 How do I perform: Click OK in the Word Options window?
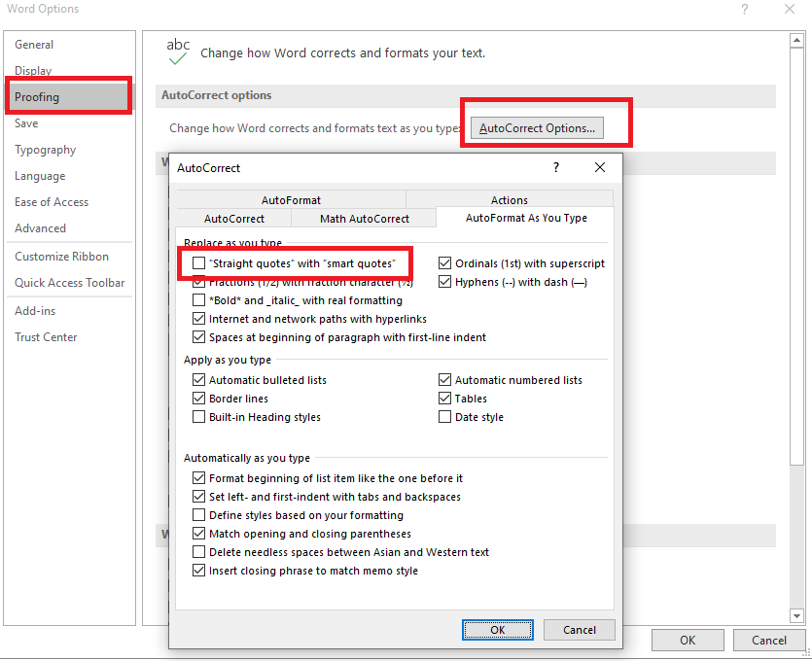tap(688, 641)
